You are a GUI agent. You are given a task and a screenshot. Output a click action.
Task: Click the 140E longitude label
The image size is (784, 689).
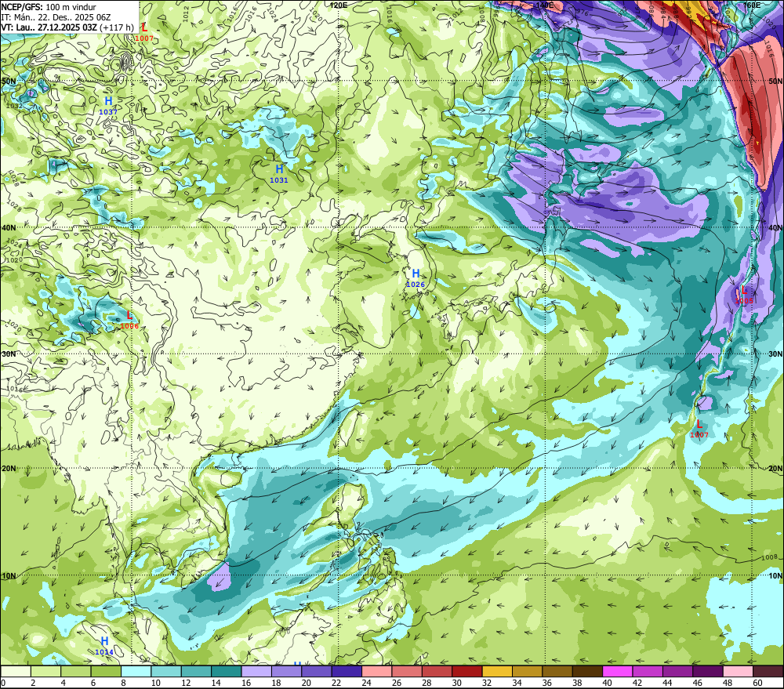(x=545, y=5)
